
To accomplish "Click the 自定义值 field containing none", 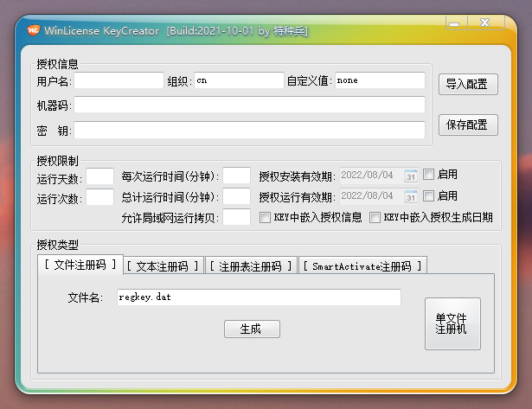I will click(380, 80).
